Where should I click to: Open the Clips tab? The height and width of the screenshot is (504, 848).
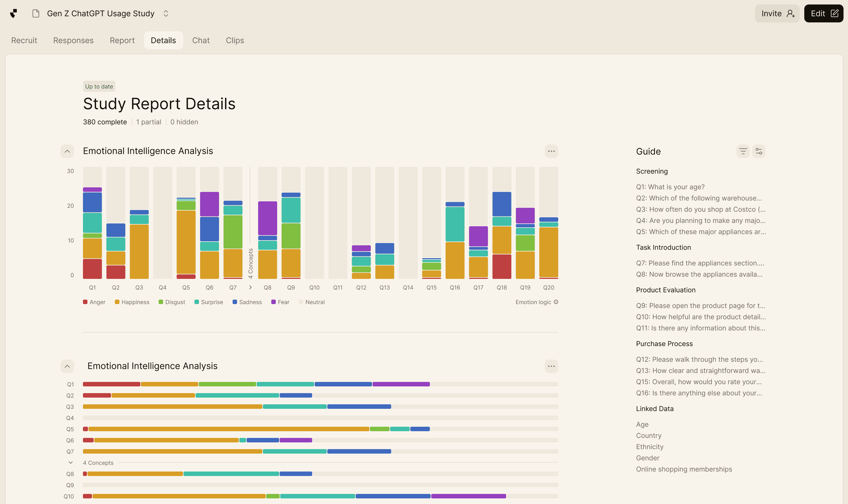click(x=235, y=40)
